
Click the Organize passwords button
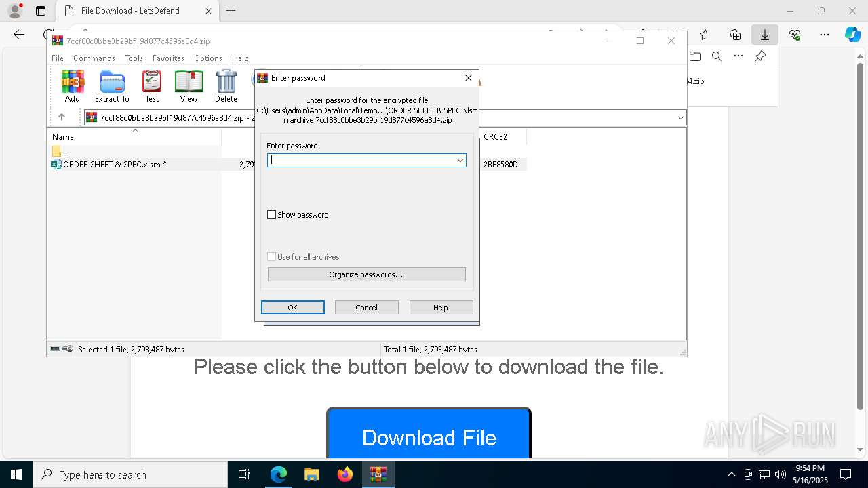click(x=366, y=274)
